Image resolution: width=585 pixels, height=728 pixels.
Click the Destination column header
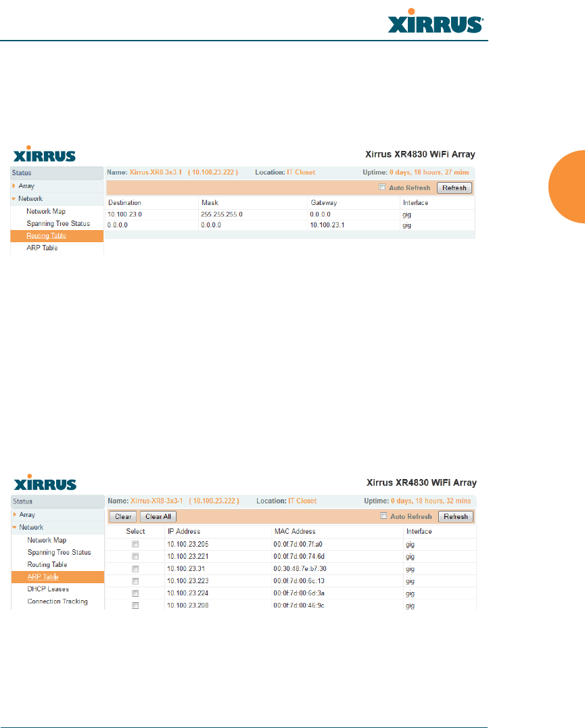(125, 203)
